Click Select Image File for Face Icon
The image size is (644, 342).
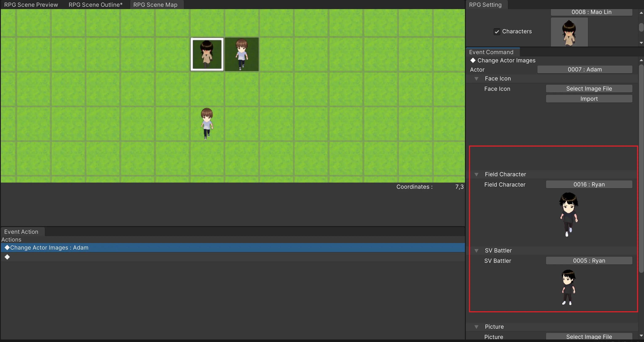coord(589,89)
